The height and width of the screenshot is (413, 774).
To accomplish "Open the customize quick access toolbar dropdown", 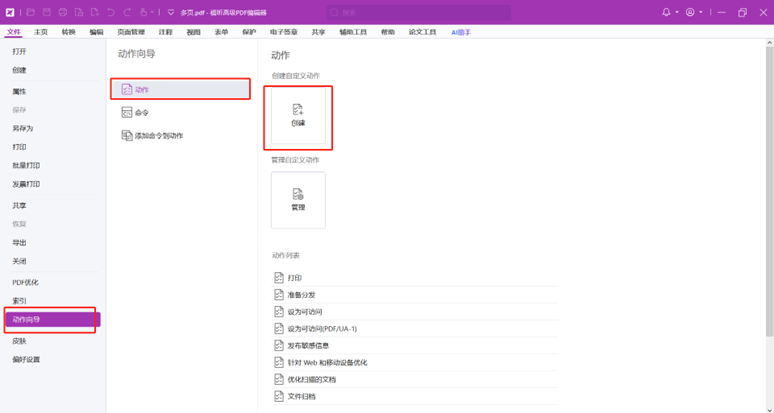I will (171, 12).
